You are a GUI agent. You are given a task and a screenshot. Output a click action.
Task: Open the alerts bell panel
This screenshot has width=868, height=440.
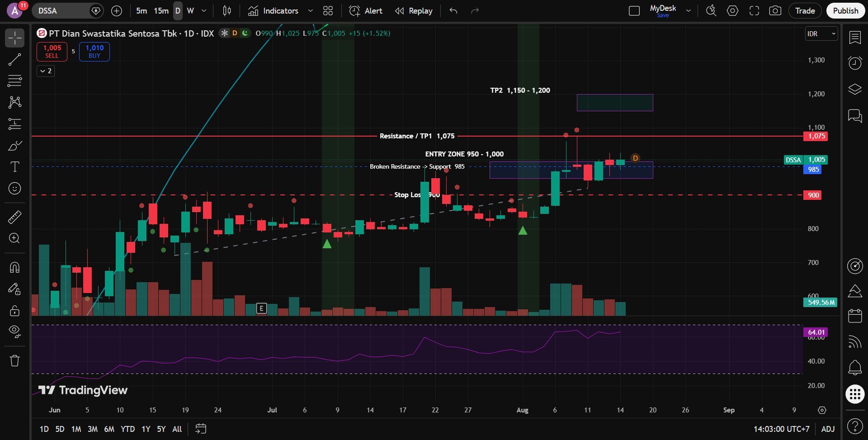(x=854, y=367)
